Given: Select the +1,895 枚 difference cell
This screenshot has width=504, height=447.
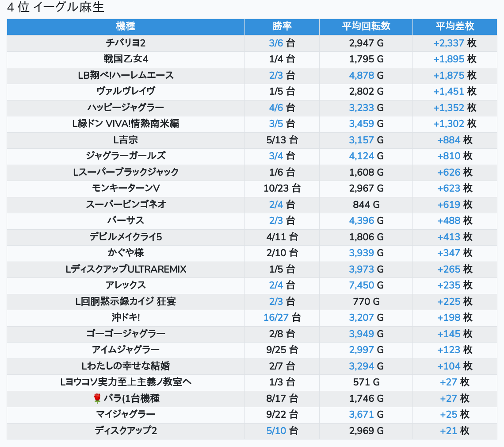Looking at the screenshot, I should point(455,59).
